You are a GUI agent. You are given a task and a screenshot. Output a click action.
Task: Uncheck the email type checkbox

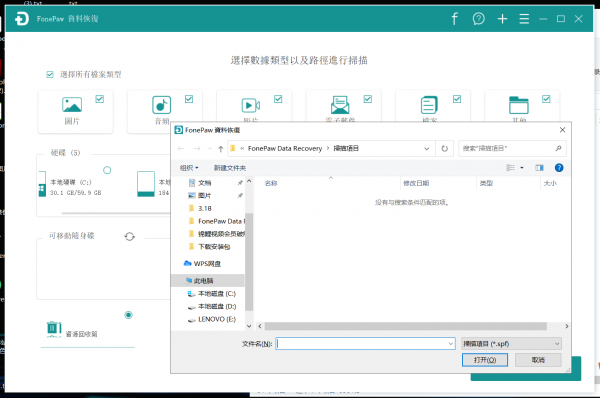pos(368,99)
